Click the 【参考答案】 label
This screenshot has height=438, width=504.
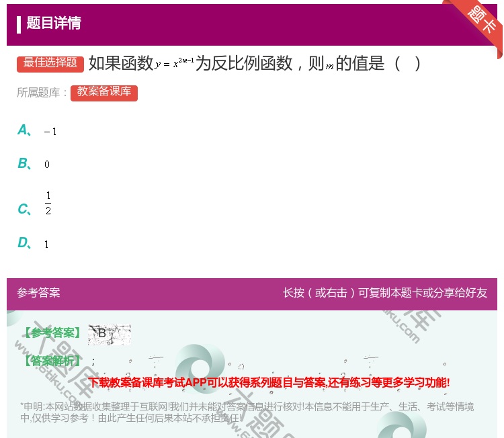coord(52,333)
